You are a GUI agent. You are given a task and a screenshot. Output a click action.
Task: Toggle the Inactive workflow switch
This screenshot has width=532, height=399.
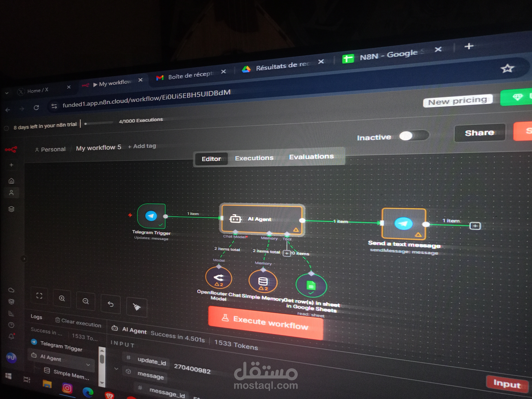coord(414,135)
